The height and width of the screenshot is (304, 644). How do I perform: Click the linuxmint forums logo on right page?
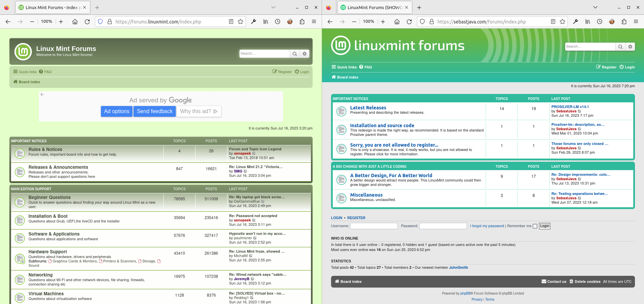(398, 45)
